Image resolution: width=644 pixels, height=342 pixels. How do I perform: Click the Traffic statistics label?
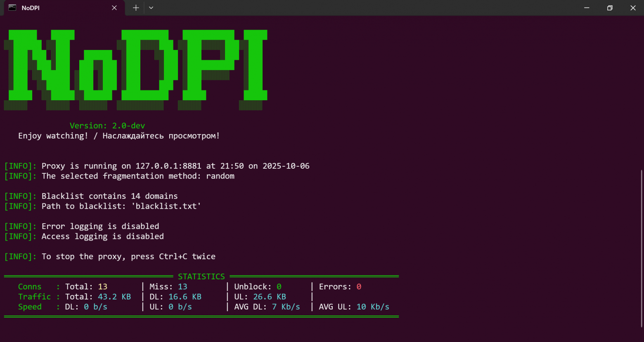pos(34,297)
